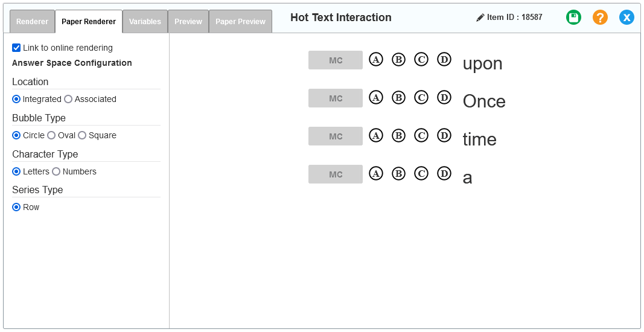Select bubble A in the Once row
This screenshot has width=644, height=332.
coord(376,98)
